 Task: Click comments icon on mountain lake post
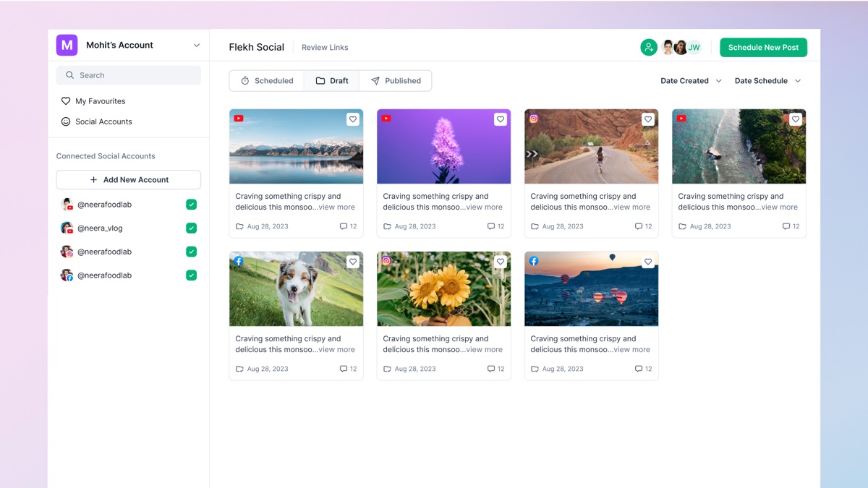tap(344, 226)
